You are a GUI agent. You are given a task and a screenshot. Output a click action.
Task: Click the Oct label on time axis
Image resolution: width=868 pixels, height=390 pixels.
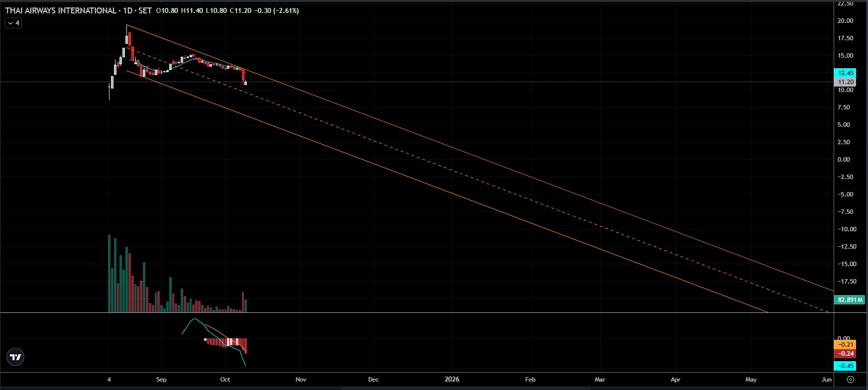pos(225,380)
